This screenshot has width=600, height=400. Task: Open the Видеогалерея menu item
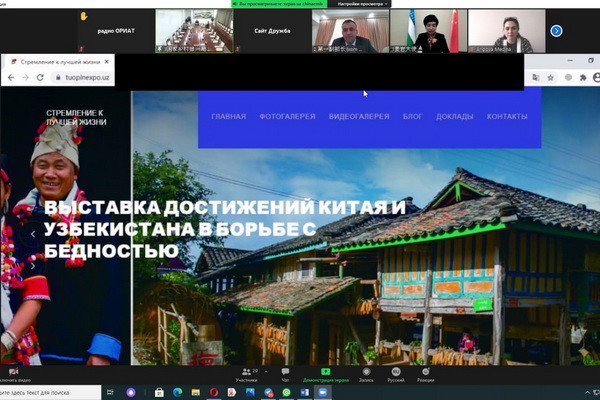(x=359, y=117)
